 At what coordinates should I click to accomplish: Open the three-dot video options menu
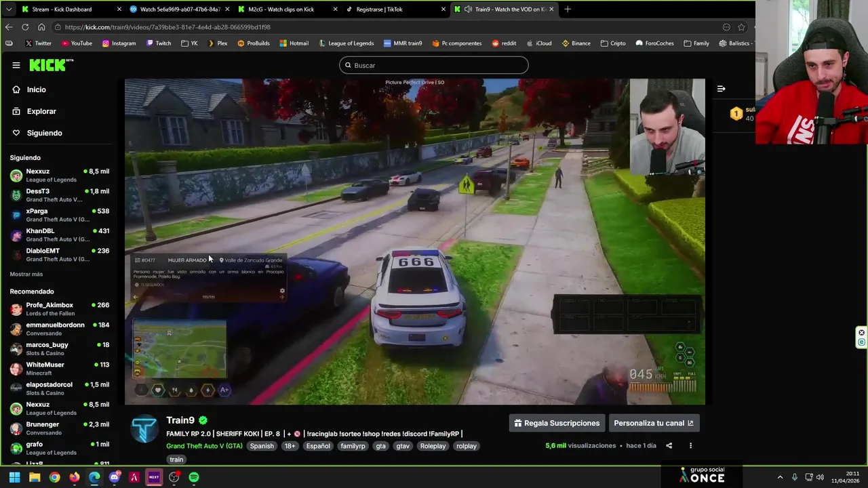pos(690,446)
